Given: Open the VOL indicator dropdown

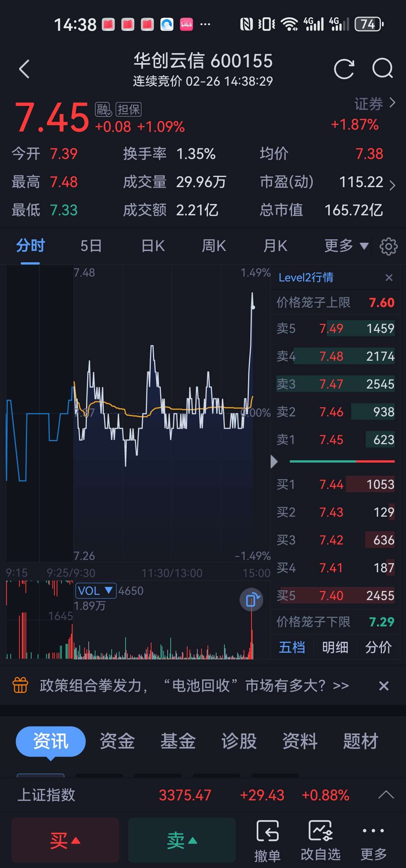Looking at the screenshot, I should tap(96, 591).
